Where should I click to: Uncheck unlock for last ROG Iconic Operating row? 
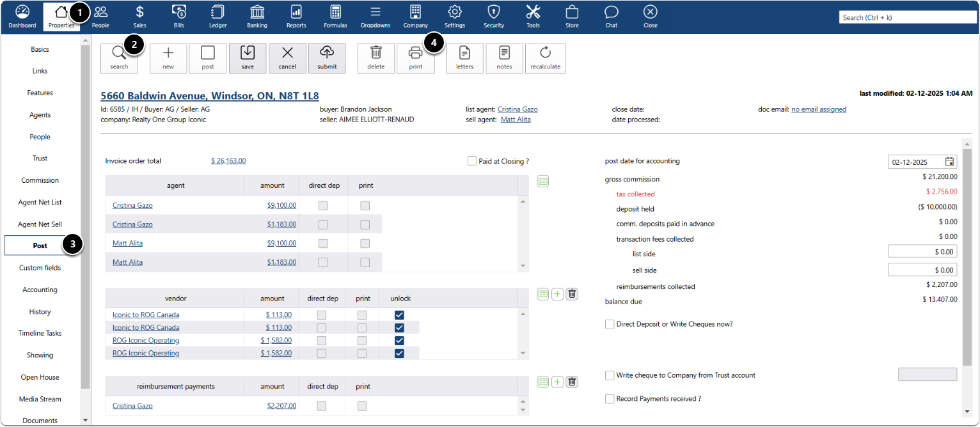tap(399, 353)
